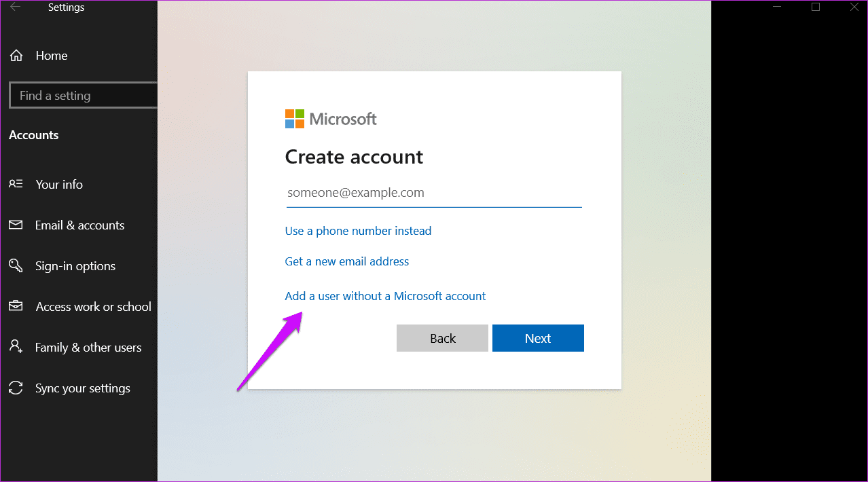Viewport: 868px width, 482px height.
Task: Click the Next button
Action: [538, 338]
